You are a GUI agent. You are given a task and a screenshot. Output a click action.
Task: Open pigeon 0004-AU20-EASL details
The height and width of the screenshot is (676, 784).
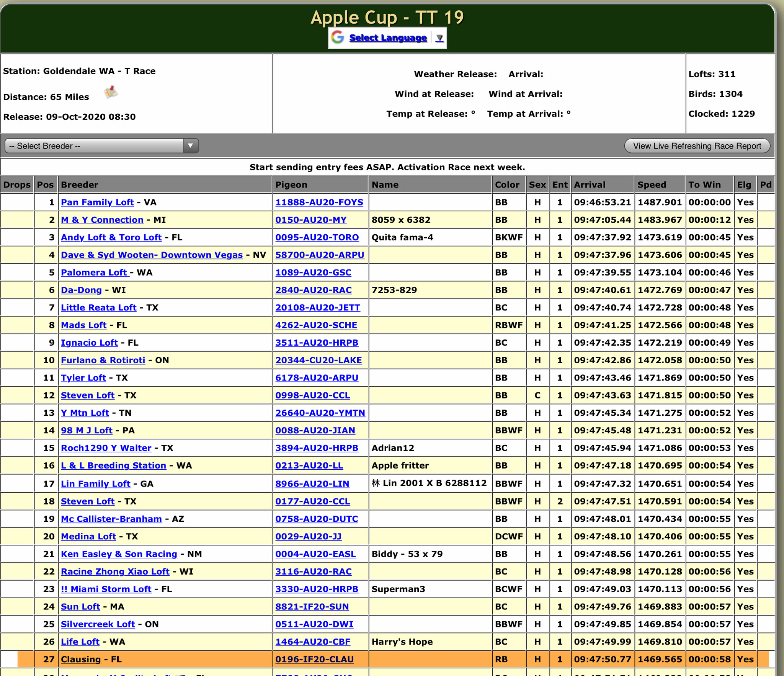coord(315,555)
